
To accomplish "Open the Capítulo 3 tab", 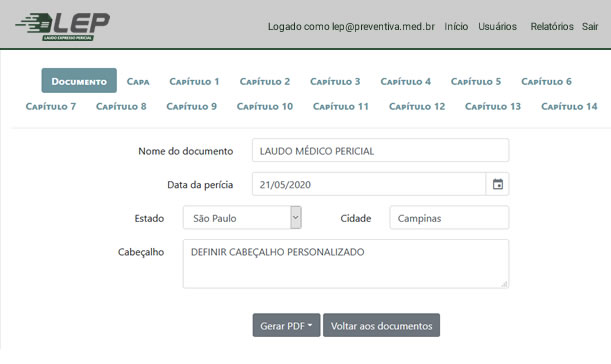I will coord(335,81).
